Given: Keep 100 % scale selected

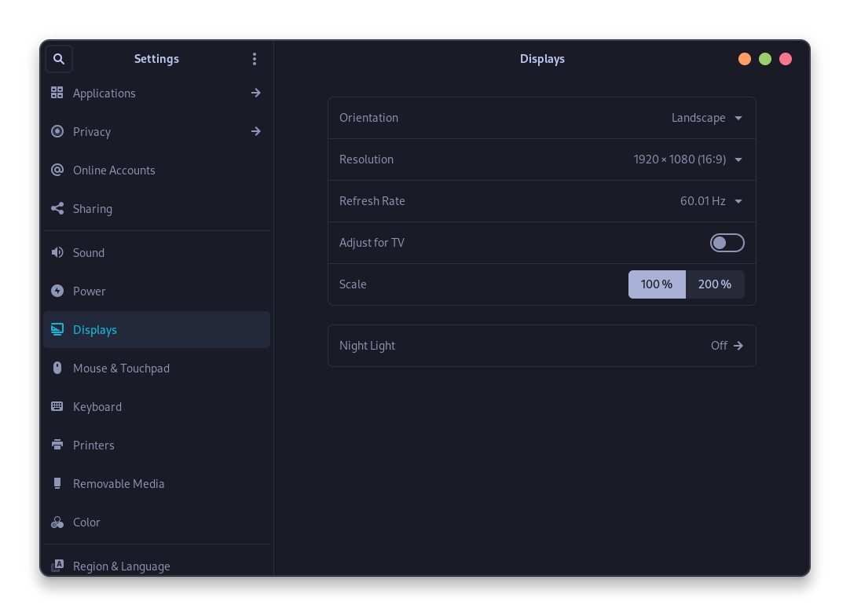Looking at the screenshot, I should [657, 284].
